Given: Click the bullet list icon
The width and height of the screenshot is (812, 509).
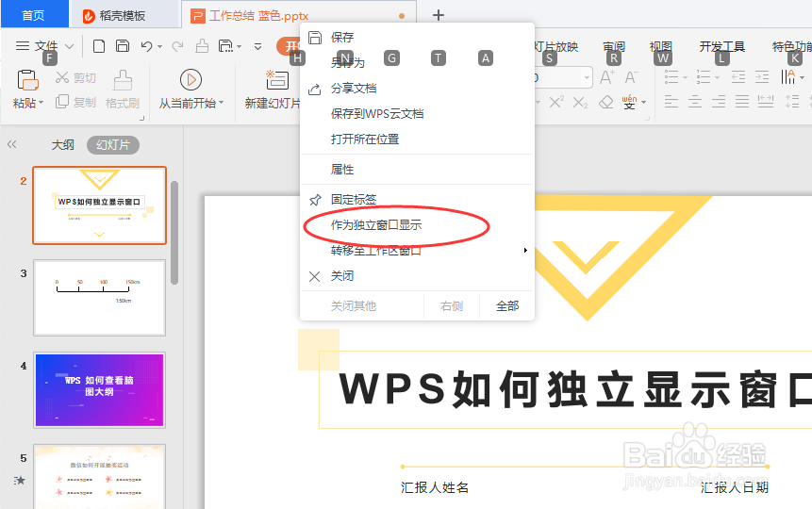Looking at the screenshot, I should (671, 77).
